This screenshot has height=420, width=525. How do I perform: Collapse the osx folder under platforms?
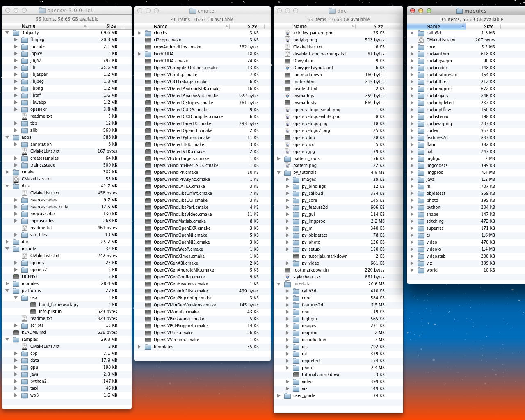[x=16, y=298]
